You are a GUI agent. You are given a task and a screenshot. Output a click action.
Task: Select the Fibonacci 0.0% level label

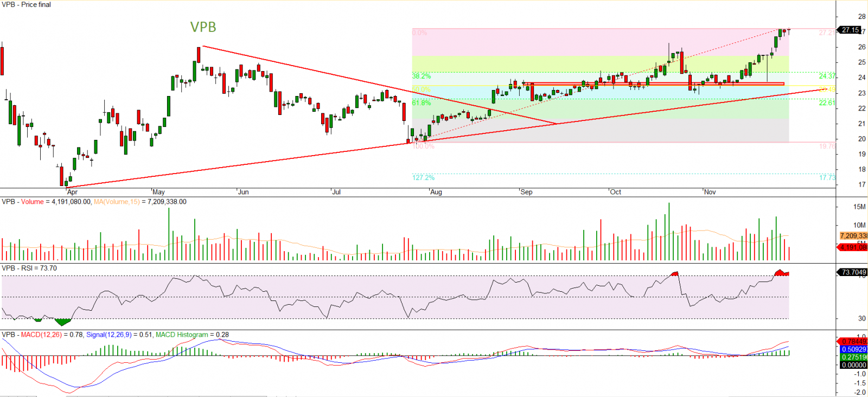click(420, 33)
